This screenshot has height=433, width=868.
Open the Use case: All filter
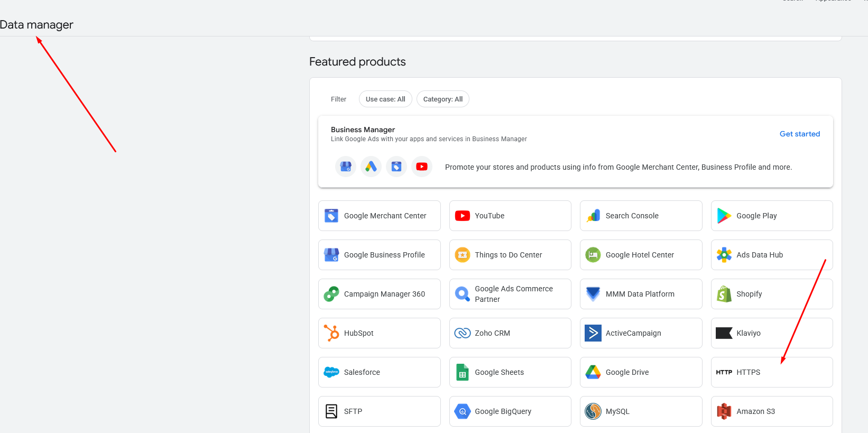point(385,99)
